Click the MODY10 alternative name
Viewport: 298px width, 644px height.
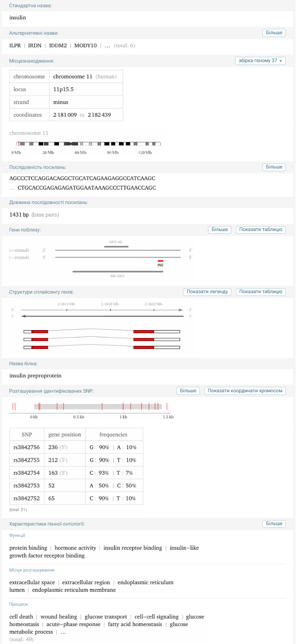(x=86, y=45)
